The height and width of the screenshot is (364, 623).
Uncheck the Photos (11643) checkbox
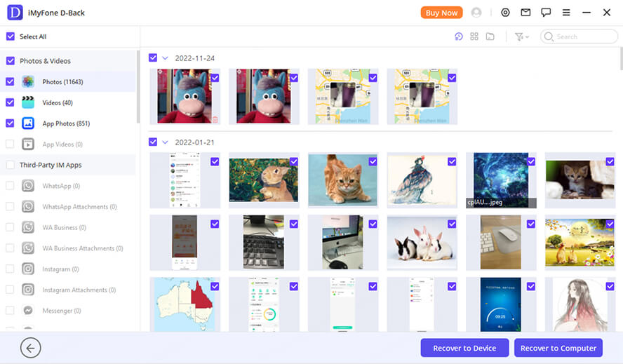[11, 81]
